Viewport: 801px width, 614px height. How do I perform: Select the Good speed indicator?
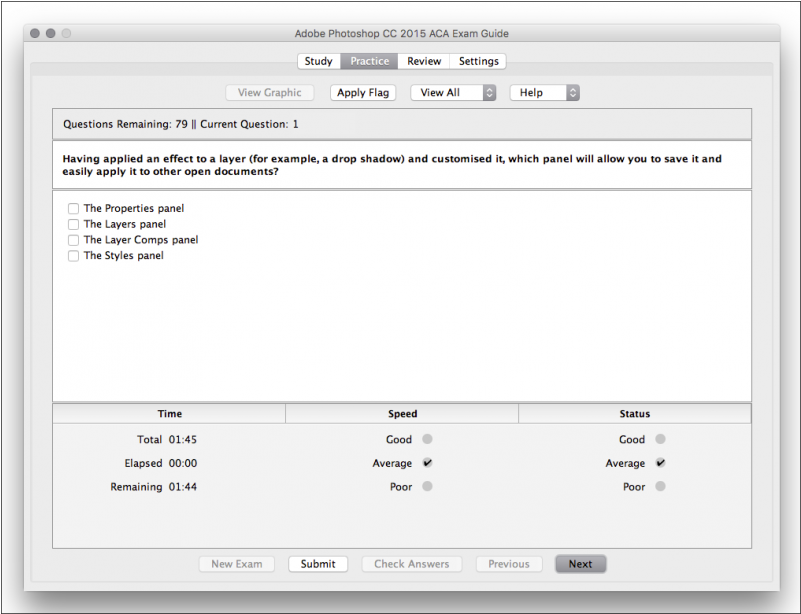[x=428, y=439]
